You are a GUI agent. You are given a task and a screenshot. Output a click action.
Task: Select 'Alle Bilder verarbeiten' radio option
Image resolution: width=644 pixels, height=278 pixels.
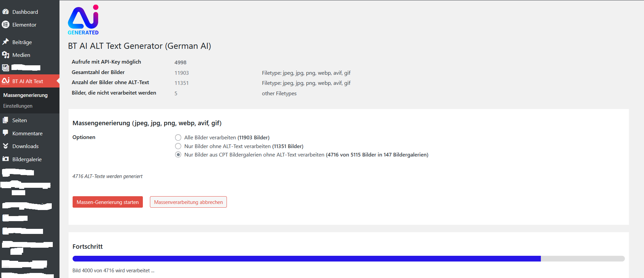click(178, 137)
